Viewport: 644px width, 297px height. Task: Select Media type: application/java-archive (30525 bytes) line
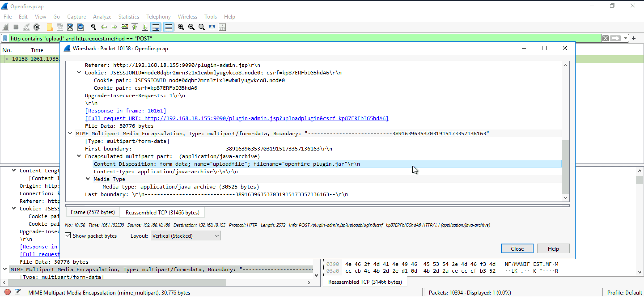(181, 187)
